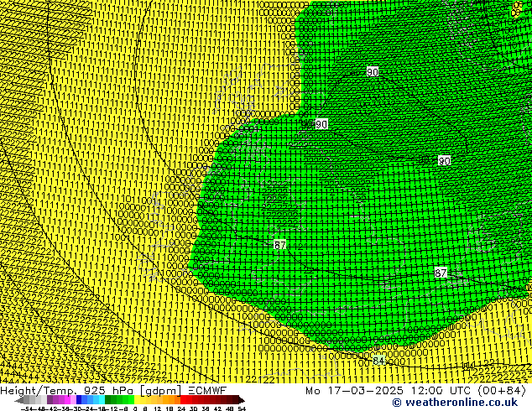Image resolution: width=532 pixels, height=411 pixels.
Task: Click the ECMWF model label
Action: (207, 391)
